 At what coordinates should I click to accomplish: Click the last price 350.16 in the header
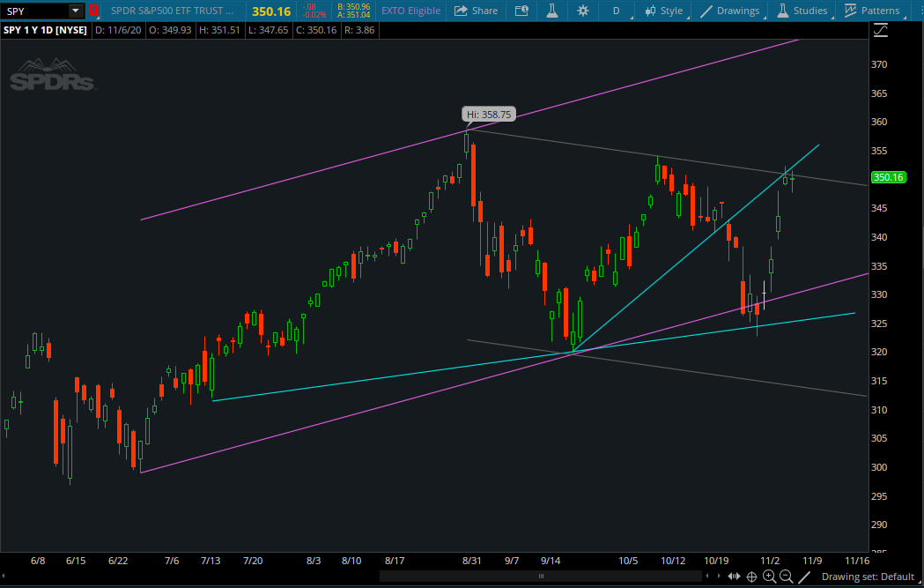click(x=271, y=11)
